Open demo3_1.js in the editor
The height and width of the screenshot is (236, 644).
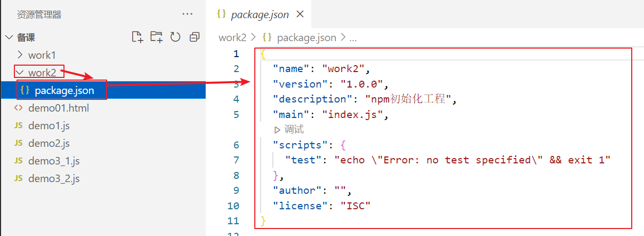coord(54,161)
